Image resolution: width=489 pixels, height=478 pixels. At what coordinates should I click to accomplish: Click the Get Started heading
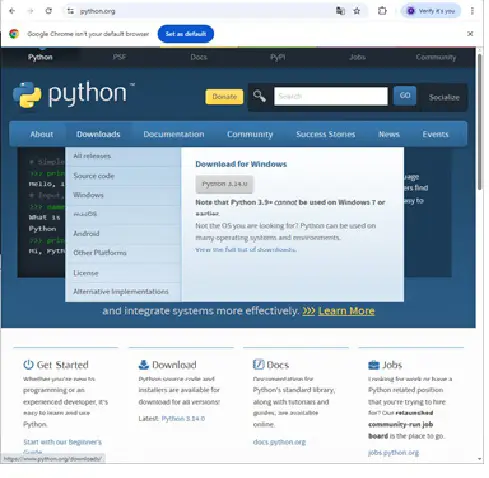click(x=62, y=365)
